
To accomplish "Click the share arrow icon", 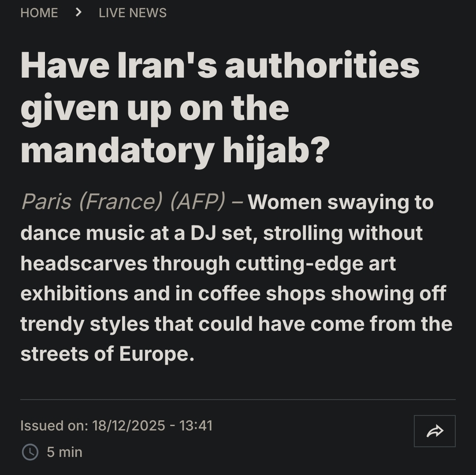I will 435,431.
